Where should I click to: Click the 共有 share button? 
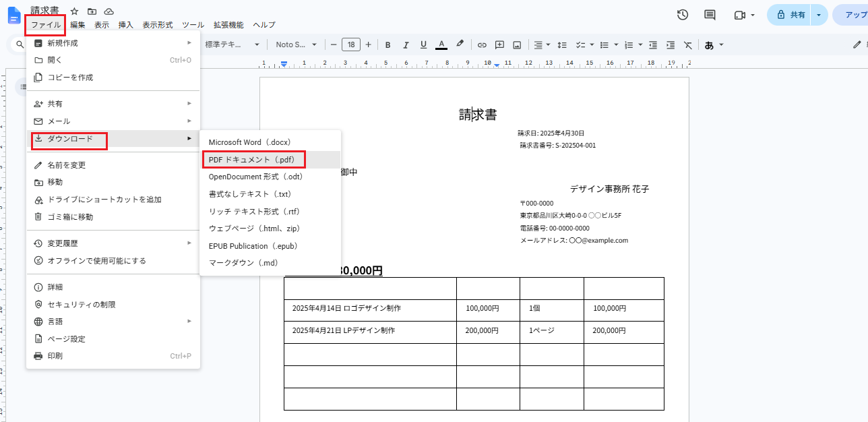[789, 15]
